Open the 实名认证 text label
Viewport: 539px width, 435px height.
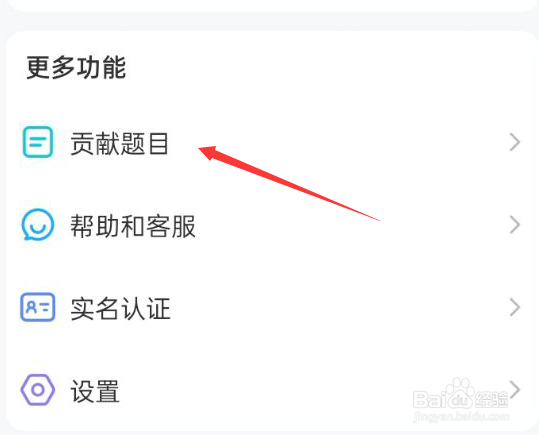tap(120, 308)
